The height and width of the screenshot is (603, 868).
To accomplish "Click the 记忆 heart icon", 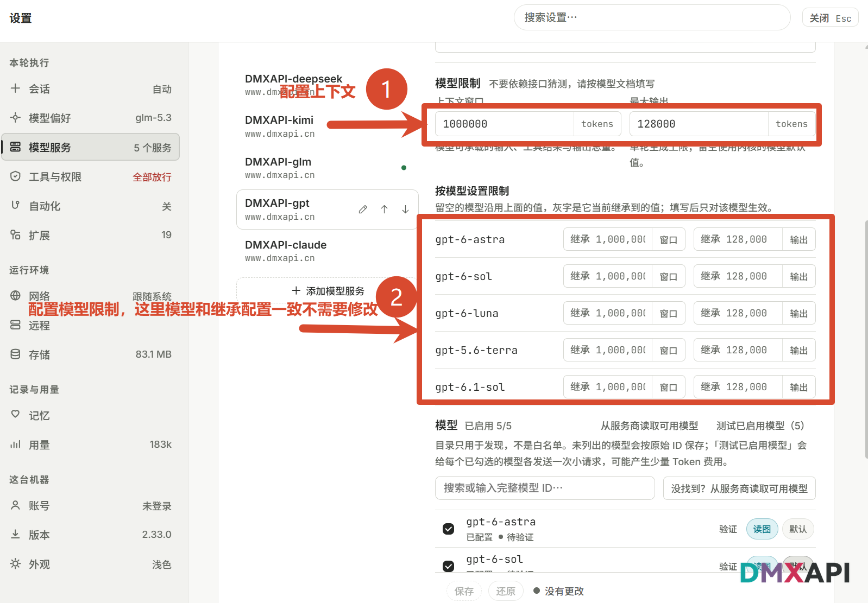I will pyautogui.click(x=15, y=415).
